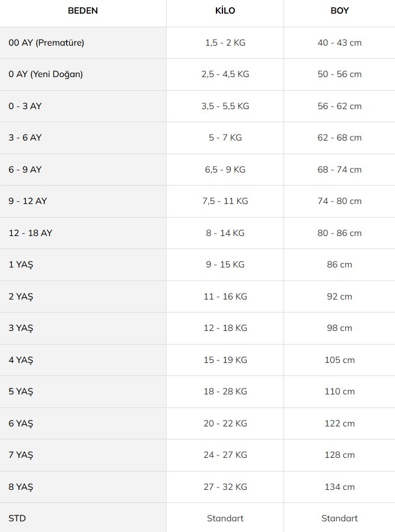Click the 5 - 7 KG weight cell
395x532 pixels.
225,138
